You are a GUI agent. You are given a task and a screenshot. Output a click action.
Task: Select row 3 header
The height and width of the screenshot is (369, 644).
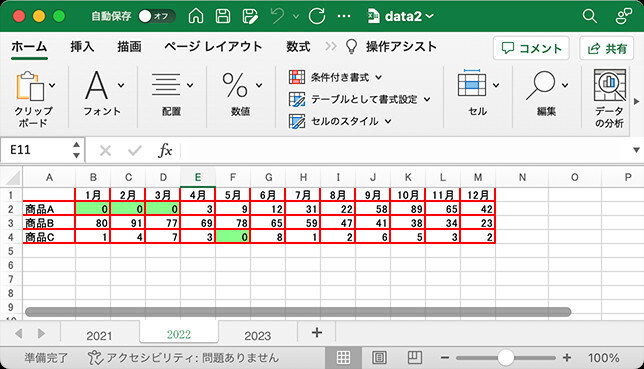(11, 223)
